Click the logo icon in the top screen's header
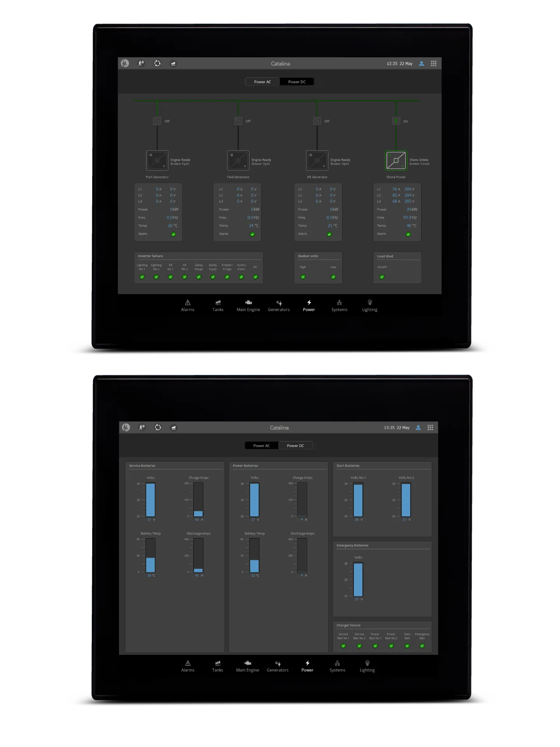Viewport: 560px width, 747px height. pos(125,63)
